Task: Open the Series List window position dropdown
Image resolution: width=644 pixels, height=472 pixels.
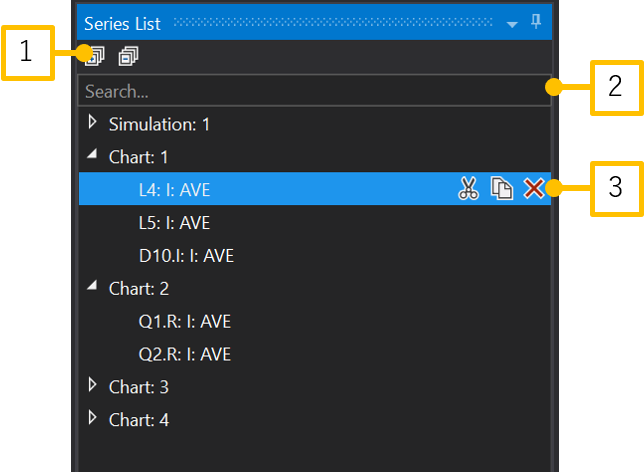Action: pyautogui.click(x=512, y=23)
